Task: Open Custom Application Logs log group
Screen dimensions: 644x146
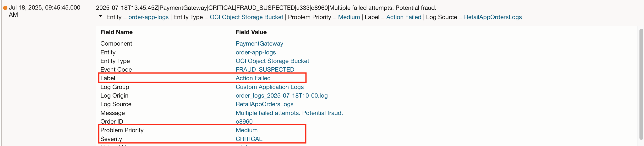Action: (269, 87)
